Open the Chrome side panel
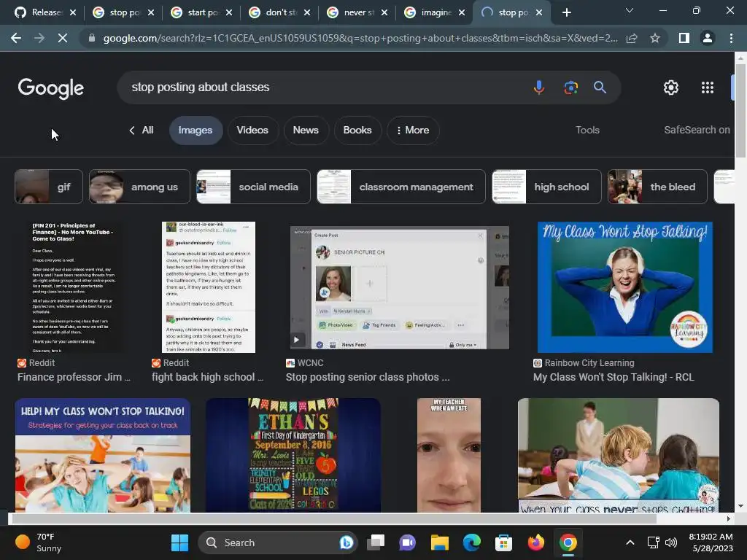Viewport: 747px width, 560px height. [x=684, y=38]
